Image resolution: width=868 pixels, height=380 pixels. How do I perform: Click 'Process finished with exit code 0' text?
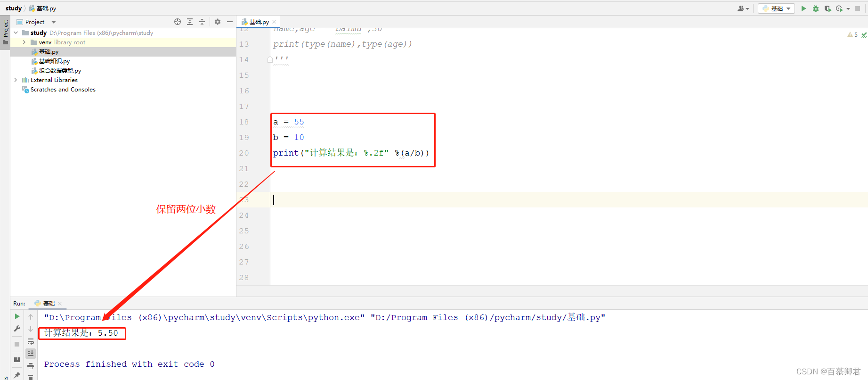(x=130, y=364)
